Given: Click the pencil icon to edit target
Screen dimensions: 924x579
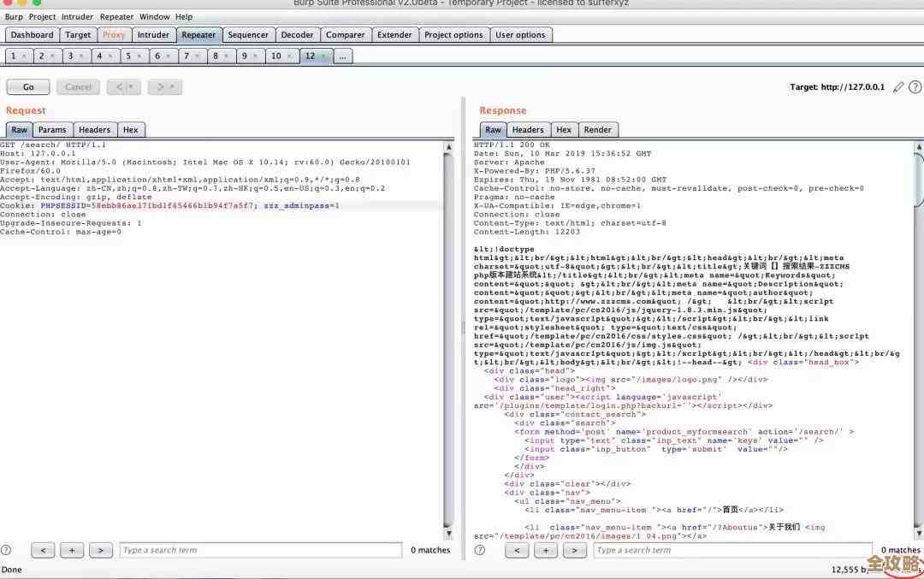Looking at the screenshot, I should [897, 87].
